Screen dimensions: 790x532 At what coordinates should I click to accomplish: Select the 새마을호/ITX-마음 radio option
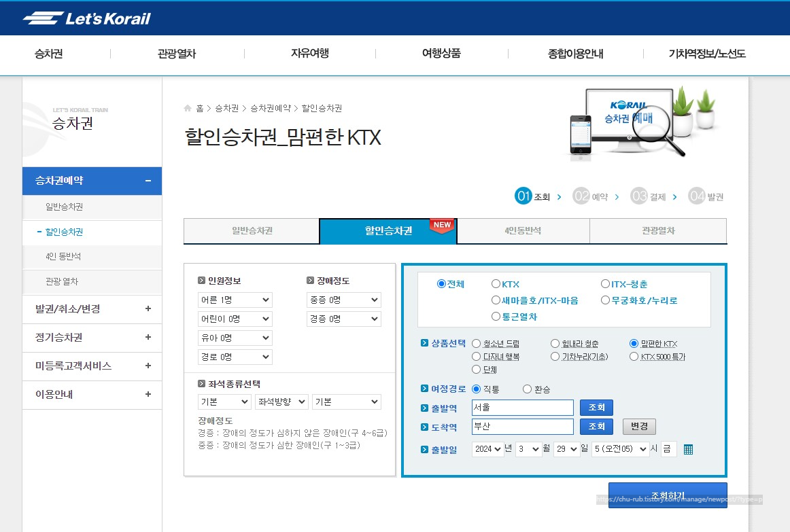[x=496, y=300]
